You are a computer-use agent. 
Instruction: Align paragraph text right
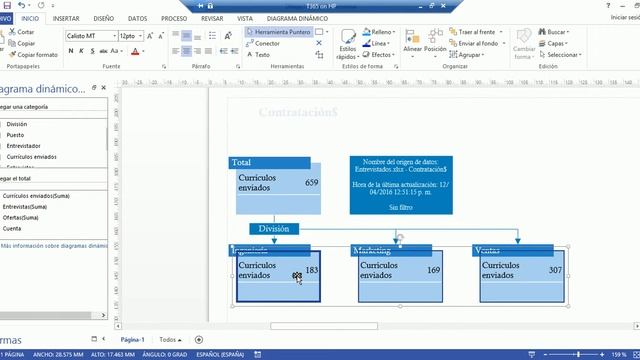198,51
